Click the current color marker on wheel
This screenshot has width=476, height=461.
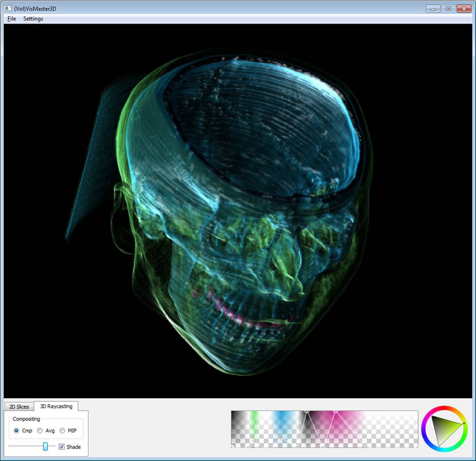(464, 423)
